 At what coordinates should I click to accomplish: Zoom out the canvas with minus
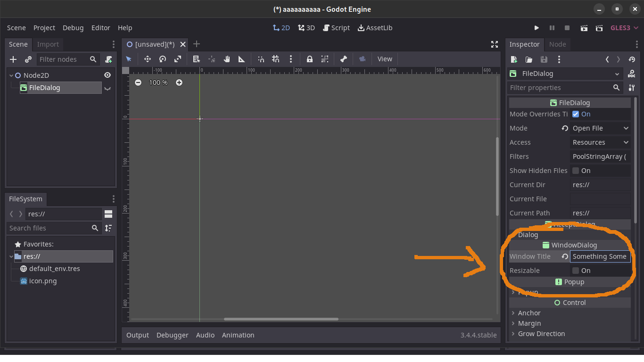138,82
